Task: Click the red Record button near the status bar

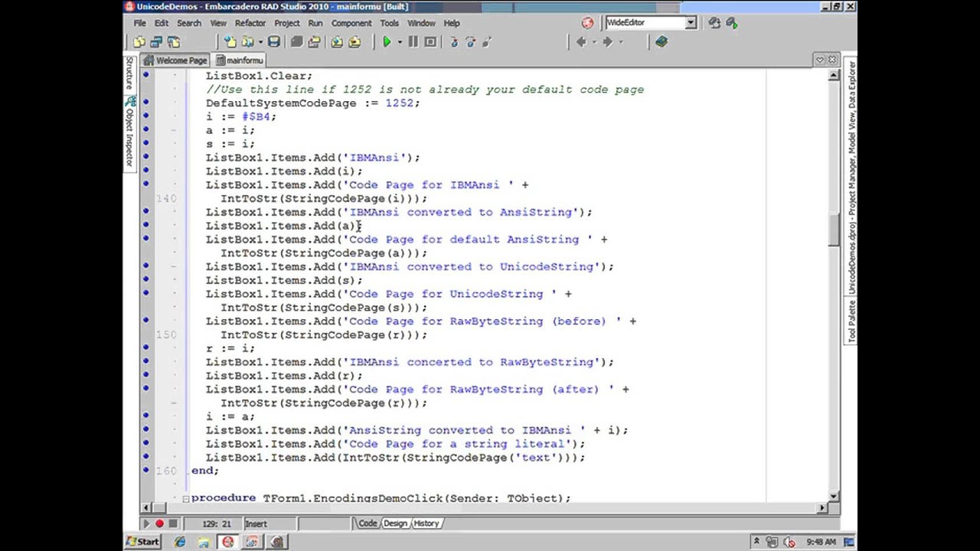Action: [x=160, y=523]
